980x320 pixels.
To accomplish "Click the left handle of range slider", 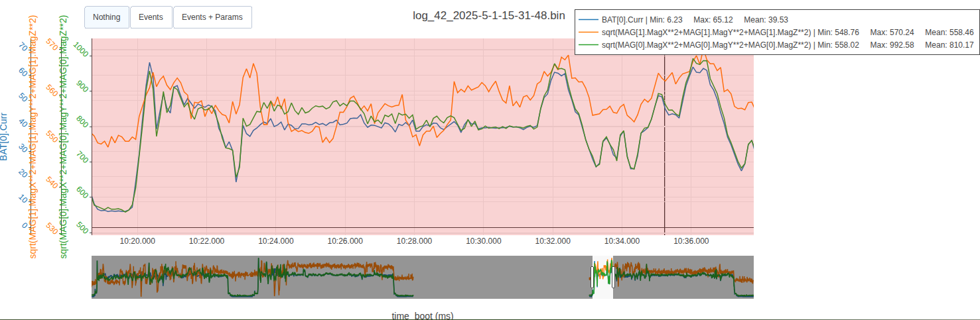I will [592, 277].
